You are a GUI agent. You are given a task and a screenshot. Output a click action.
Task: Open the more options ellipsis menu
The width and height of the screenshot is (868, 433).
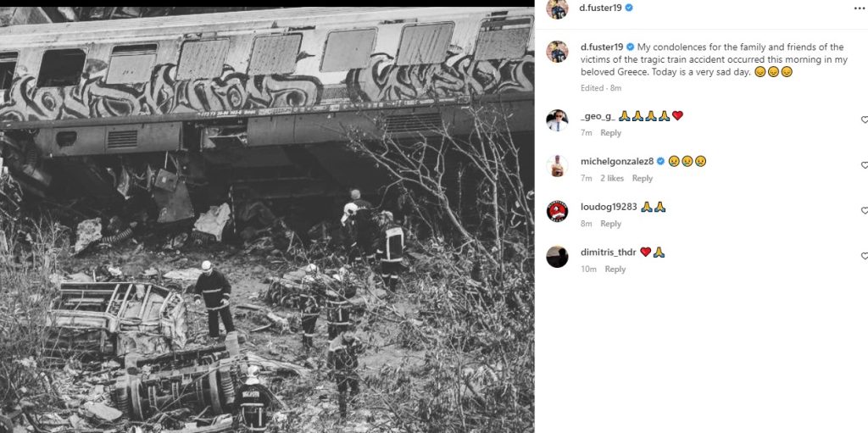(x=860, y=8)
